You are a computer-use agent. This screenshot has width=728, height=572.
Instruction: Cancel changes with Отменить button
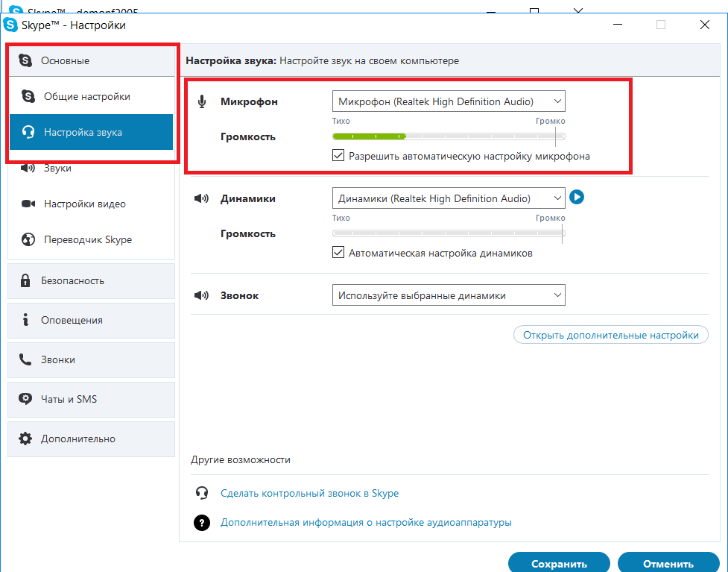(x=668, y=563)
